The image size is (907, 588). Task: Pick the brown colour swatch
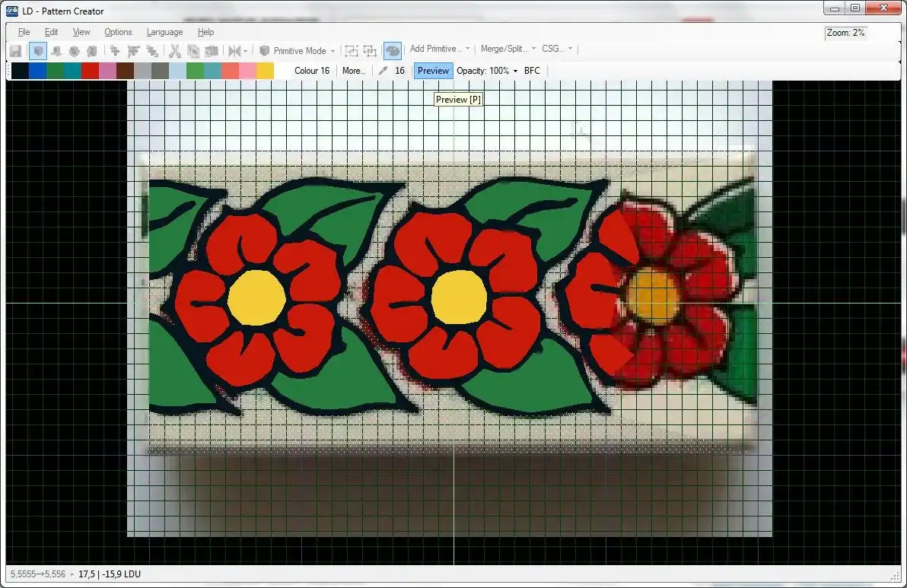point(125,71)
